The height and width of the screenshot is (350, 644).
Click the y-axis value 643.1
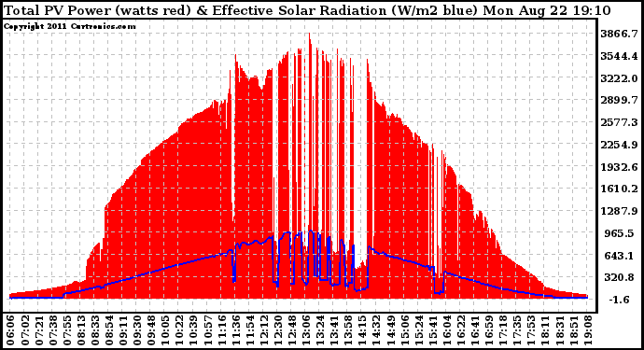619,256
